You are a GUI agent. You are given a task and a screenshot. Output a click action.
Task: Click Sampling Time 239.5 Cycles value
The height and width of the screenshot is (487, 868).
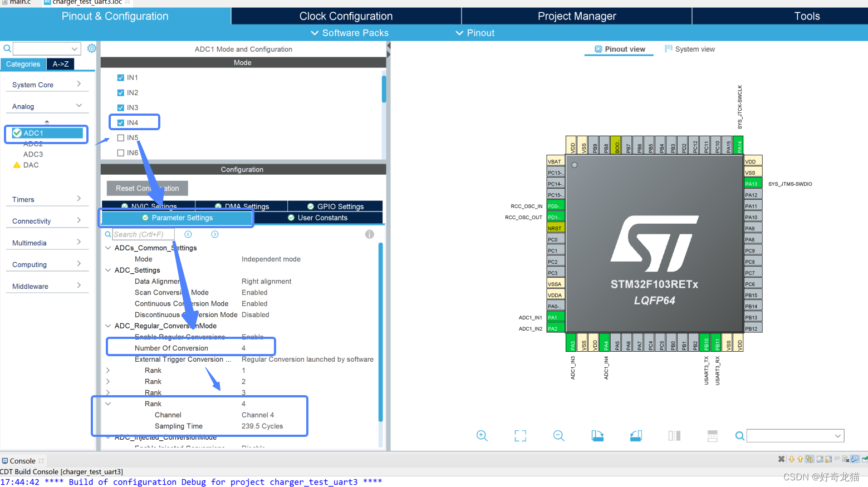[x=262, y=426]
